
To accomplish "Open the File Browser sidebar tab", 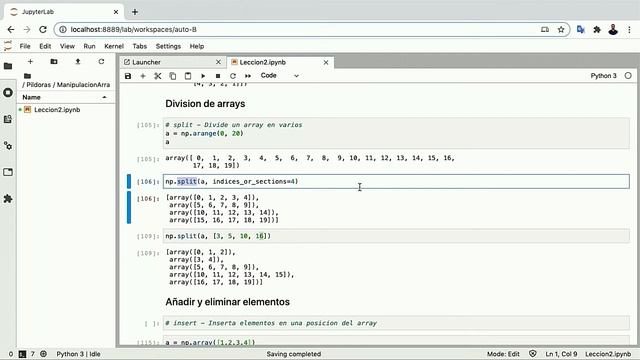I will 8,66.
